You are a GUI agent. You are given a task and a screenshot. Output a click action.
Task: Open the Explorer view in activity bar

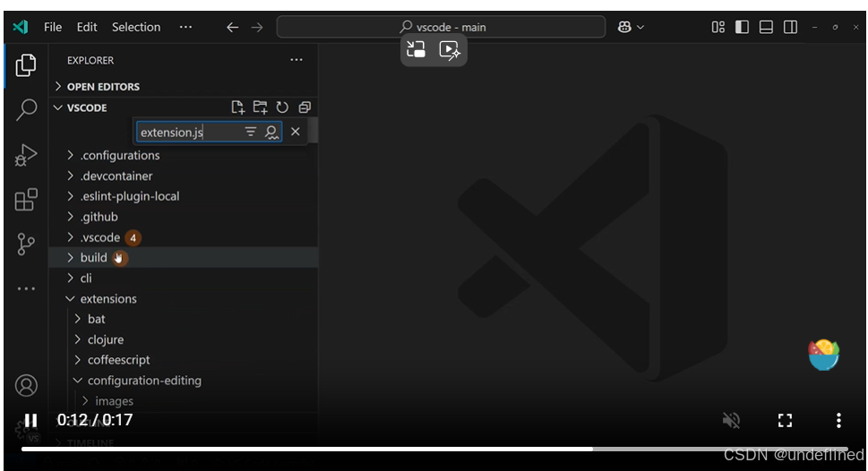click(25, 65)
